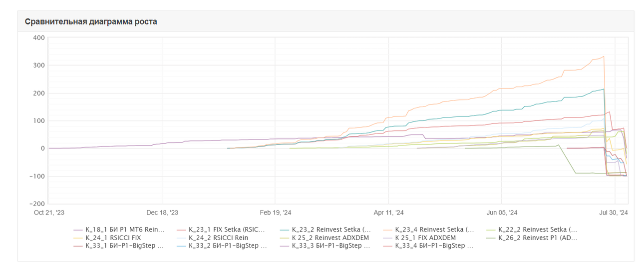Toggle the K_33_4 БИ-Р1-BigStep legend entry
The width and height of the screenshot is (644, 262).
(x=429, y=245)
